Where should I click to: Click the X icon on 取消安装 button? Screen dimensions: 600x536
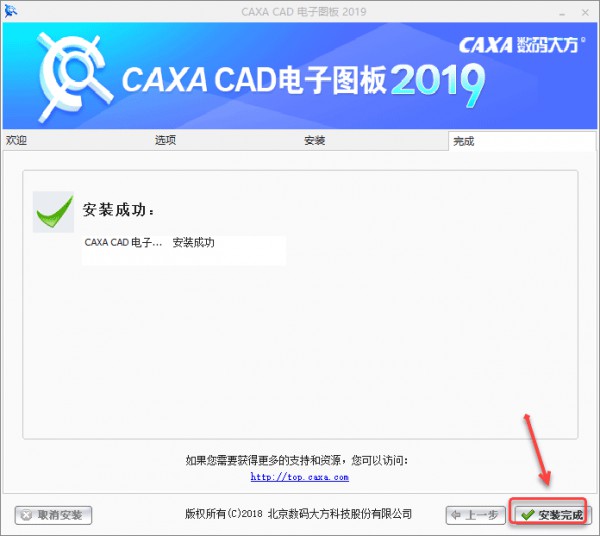(x=26, y=515)
